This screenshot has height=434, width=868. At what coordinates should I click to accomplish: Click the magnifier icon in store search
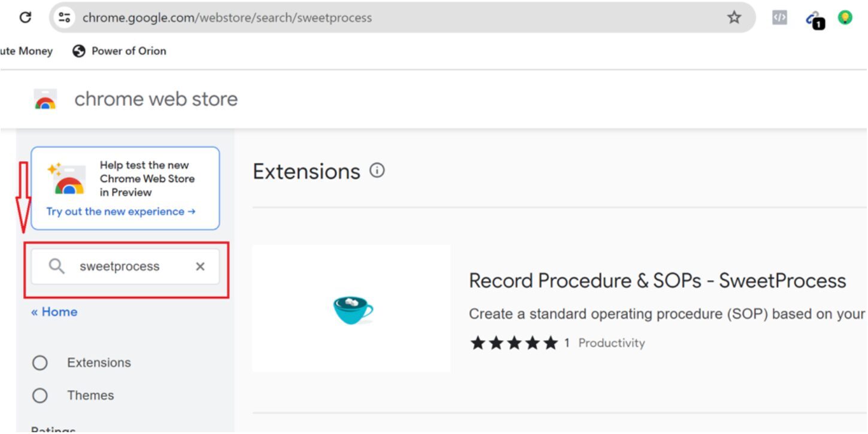pyautogui.click(x=57, y=266)
